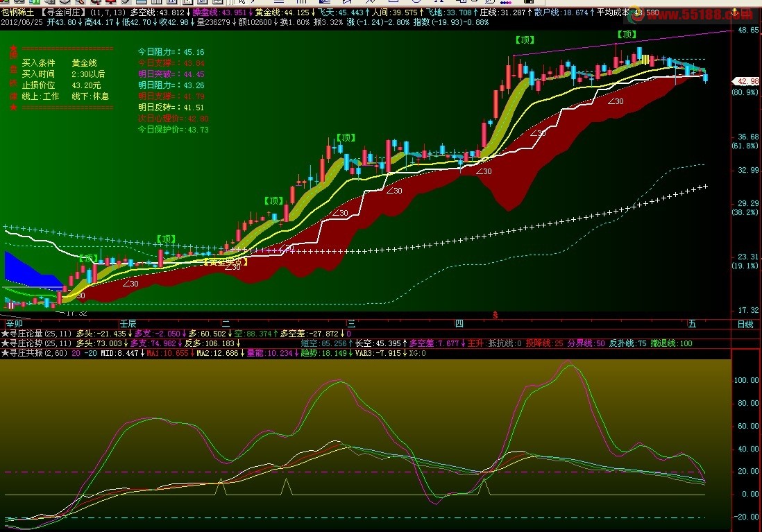This screenshot has width=762, height=532.
Task: Click the 48.65 price axis label
Action: [x=748, y=30]
